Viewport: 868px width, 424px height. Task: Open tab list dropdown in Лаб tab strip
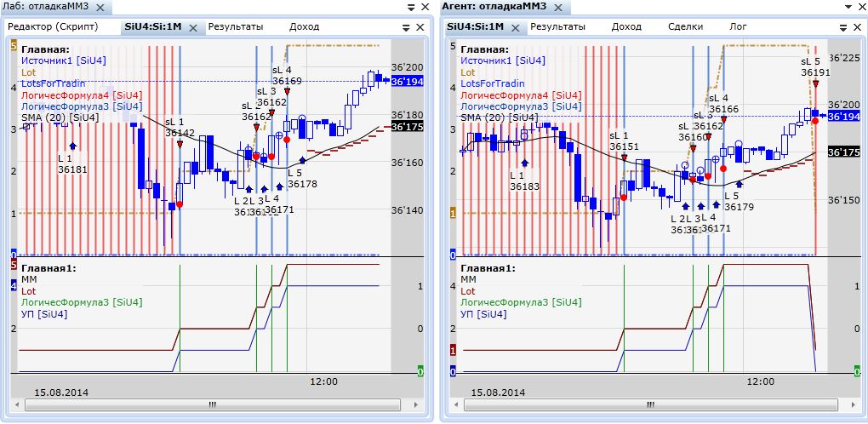click(x=406, y=27)
